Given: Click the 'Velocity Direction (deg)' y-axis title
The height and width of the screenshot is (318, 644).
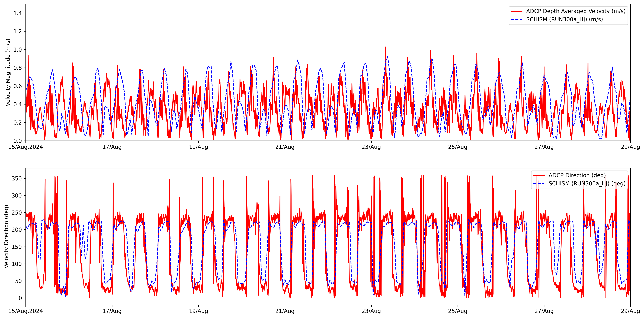Looking at the screenshot, I should coord(7,236).
